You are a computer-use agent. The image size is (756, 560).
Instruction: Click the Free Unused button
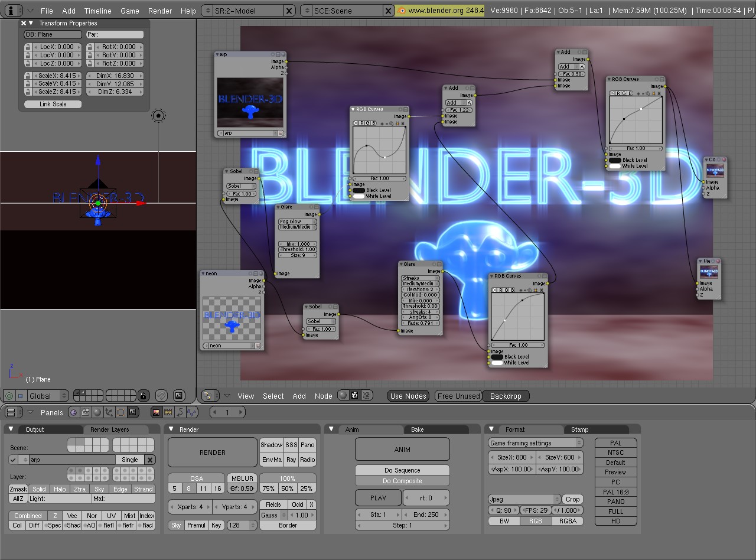point(459,396)
